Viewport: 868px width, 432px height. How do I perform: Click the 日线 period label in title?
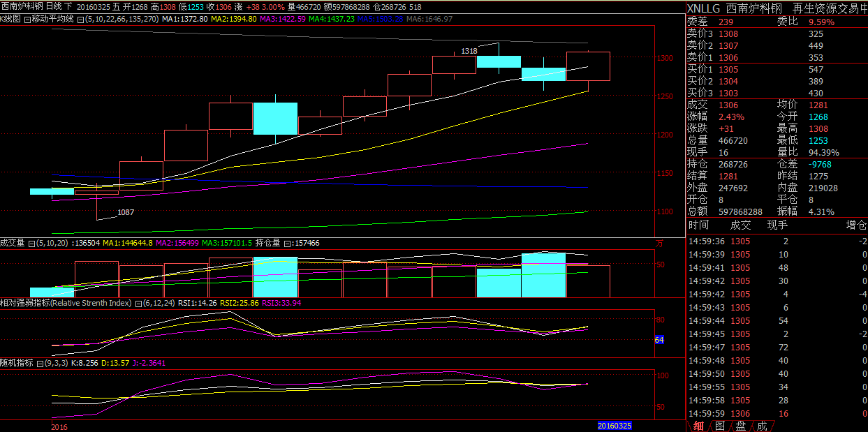tap(54, 6)
